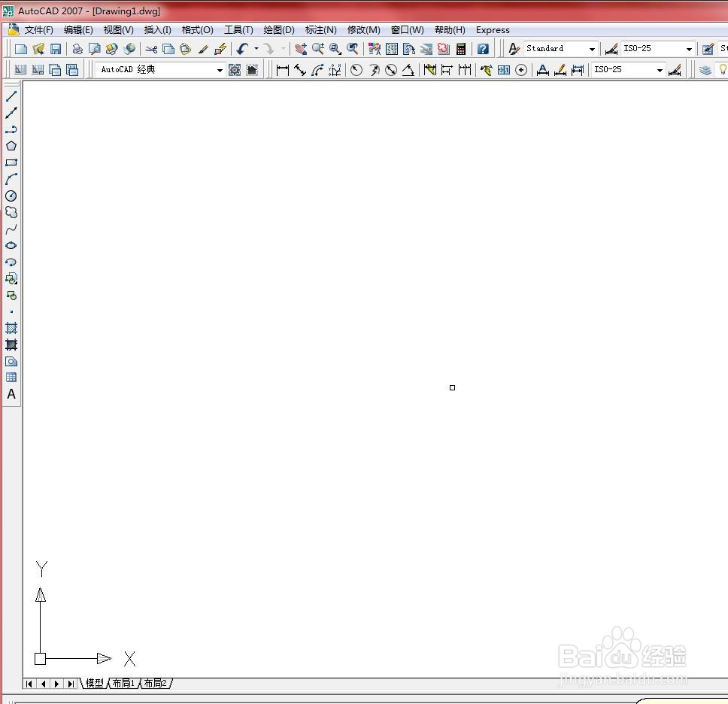Screen dimensions: 728x704
Task: Click the Pan hand icon
Action: point(300,49)
